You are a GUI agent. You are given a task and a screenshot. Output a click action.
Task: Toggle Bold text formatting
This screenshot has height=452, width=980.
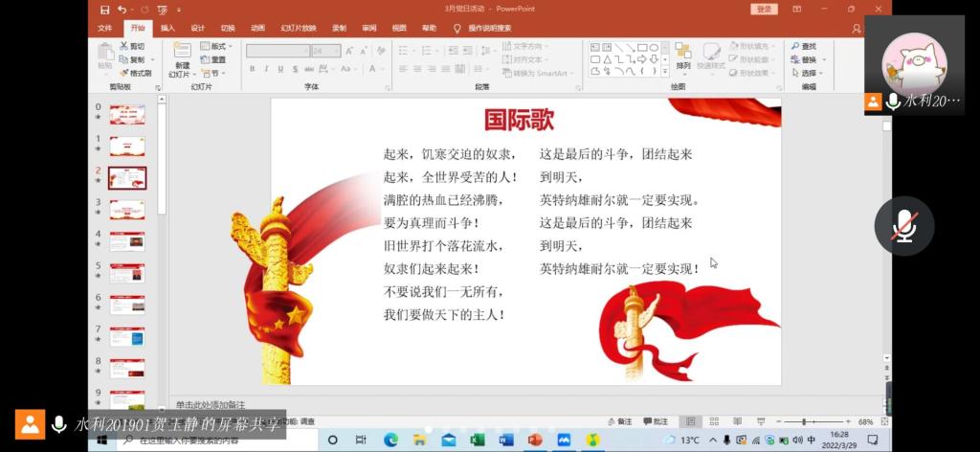point(253,69)
